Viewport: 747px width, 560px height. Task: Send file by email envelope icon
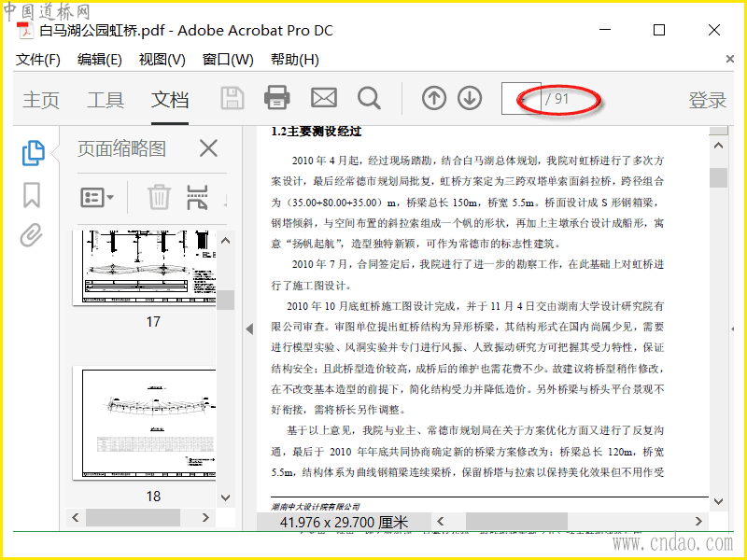tap(324, 98)
